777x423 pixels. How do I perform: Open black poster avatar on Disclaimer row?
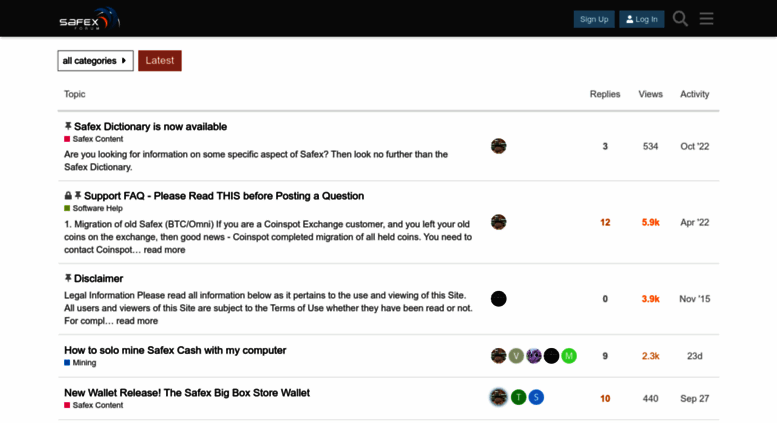(499, 299)
